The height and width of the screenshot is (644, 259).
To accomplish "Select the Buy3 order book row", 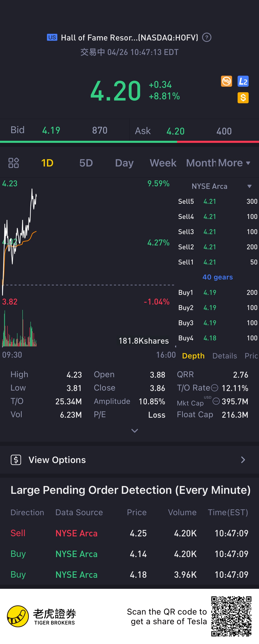I will 218,323.
